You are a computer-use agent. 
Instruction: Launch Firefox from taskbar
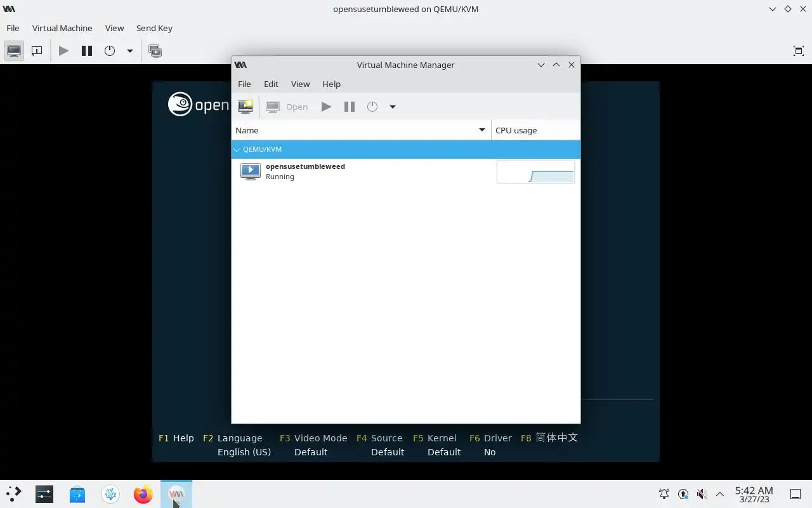pyautogui.click(x=143, y=494)
